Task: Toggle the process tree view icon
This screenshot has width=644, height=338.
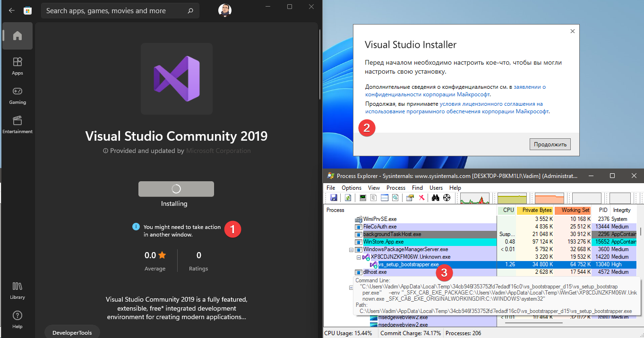Action: tap(374, 198)
